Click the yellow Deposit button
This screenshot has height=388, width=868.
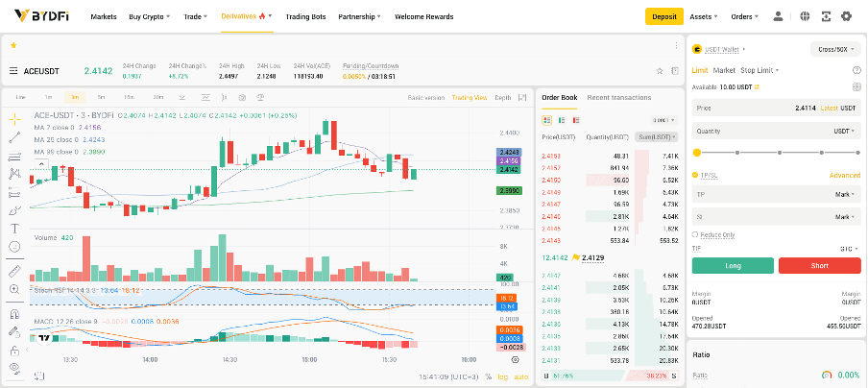(x=663, y=16)
